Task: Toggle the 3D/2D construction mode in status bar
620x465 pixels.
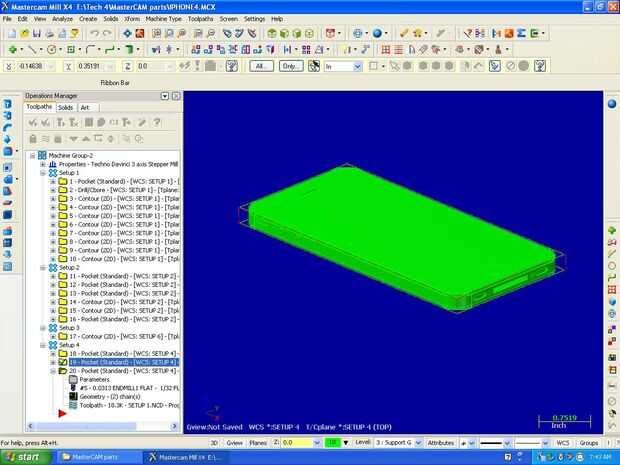Action: click(214, 443)
